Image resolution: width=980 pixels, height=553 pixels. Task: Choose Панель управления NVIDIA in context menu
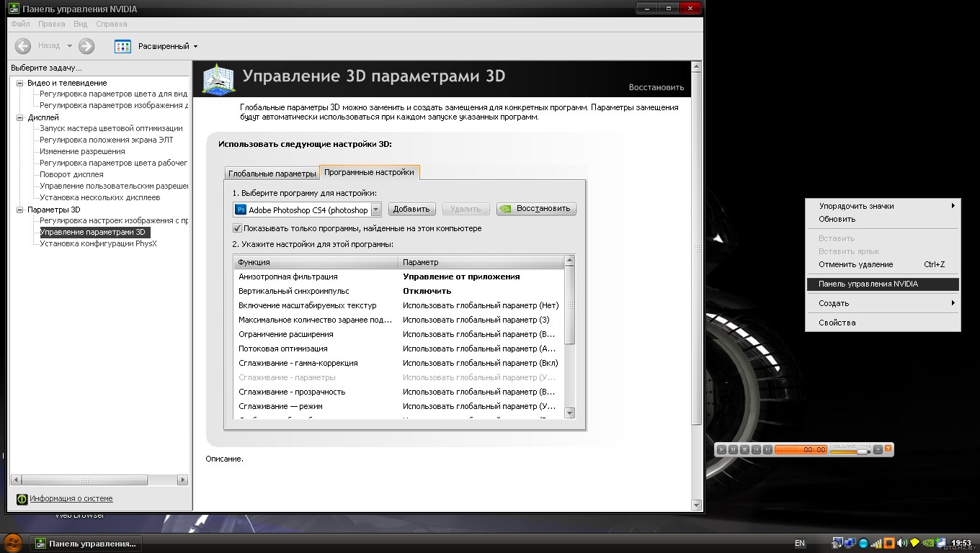tap(883, 284)
